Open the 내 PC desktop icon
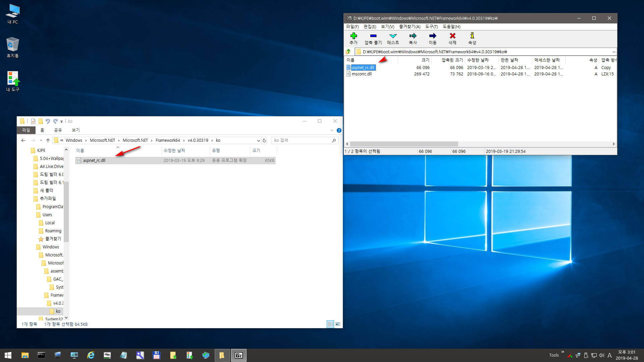644x362 pixels. pyautogui.click(x=13, y=14)
